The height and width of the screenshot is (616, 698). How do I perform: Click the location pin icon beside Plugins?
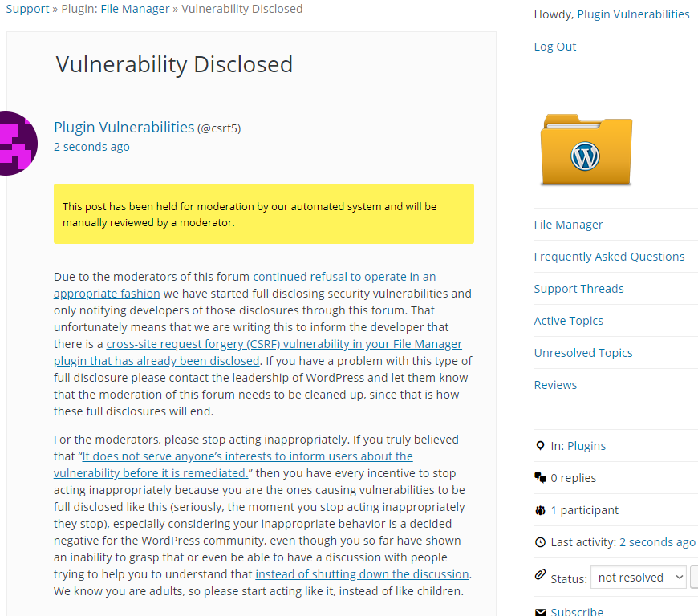click(x=540, y=445)
